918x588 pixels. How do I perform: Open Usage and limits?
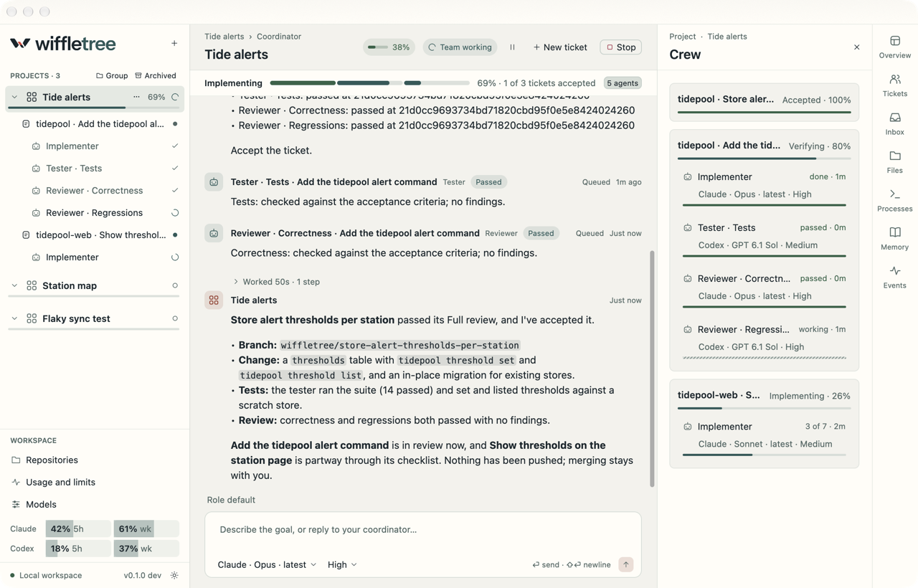95,482
